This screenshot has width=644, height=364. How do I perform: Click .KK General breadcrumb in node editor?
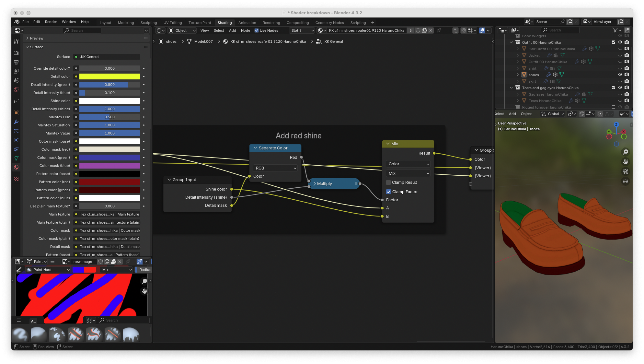(x=333, y=41)
